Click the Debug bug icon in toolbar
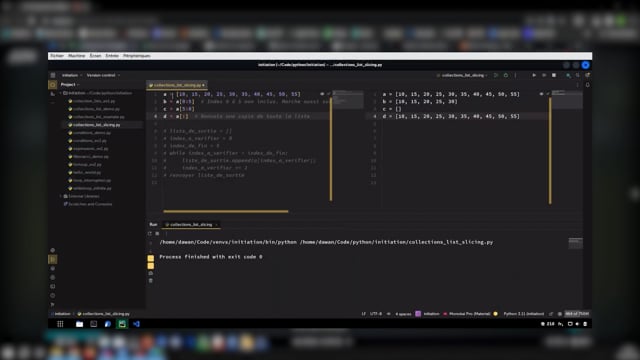The height and width of the screenshot is (360, 640). [506, 76]
